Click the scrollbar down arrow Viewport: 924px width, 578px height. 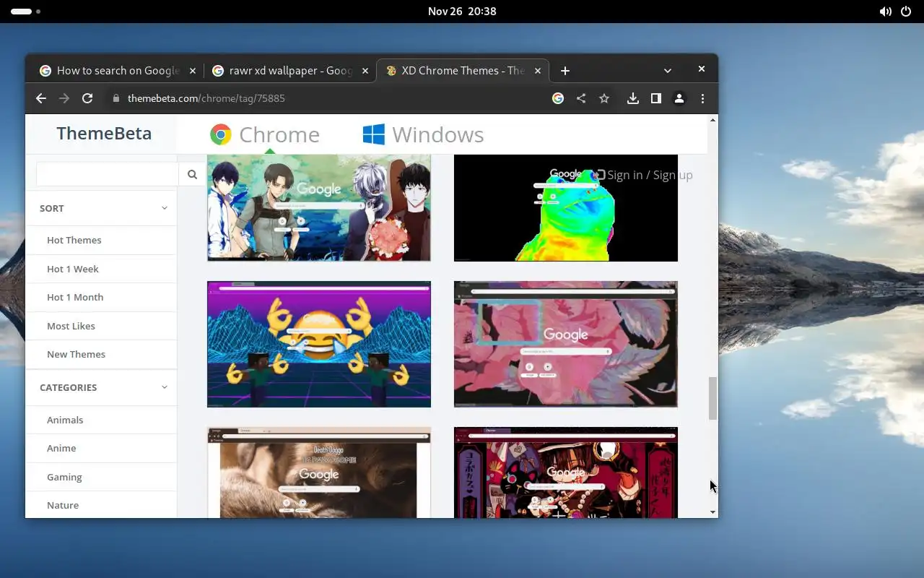(713, 512)
